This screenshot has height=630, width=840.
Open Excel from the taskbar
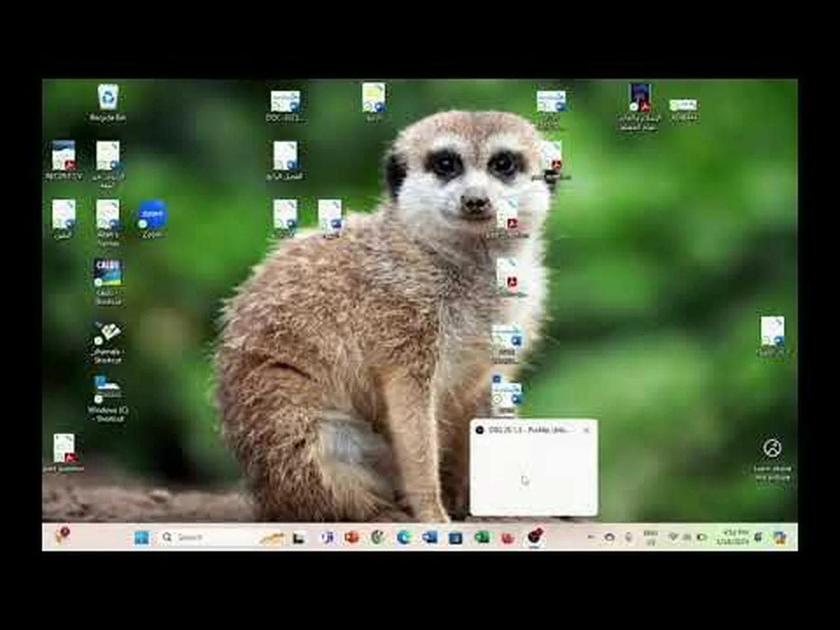pyautogui.click(x=482, y=537)
